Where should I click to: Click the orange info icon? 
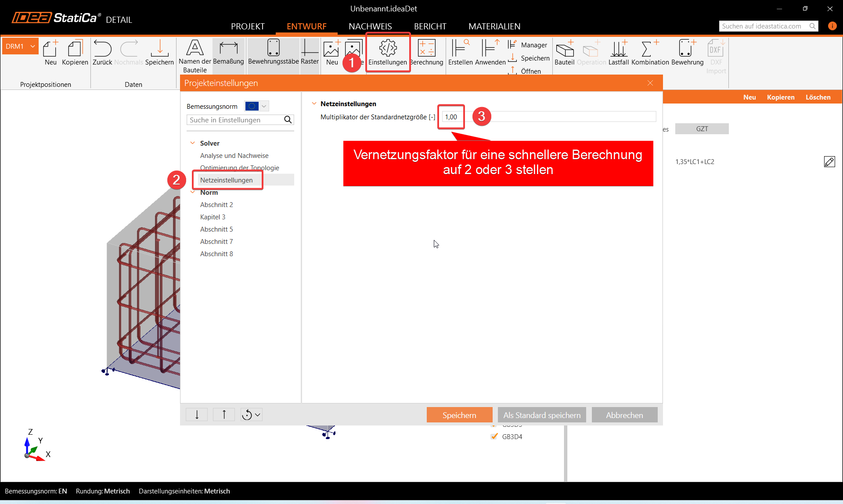coord(832,26)
